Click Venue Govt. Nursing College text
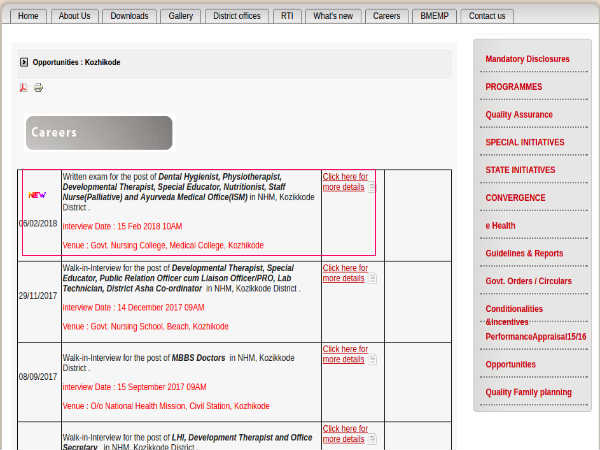Screen dimensions: 600x450 point(163,245)
